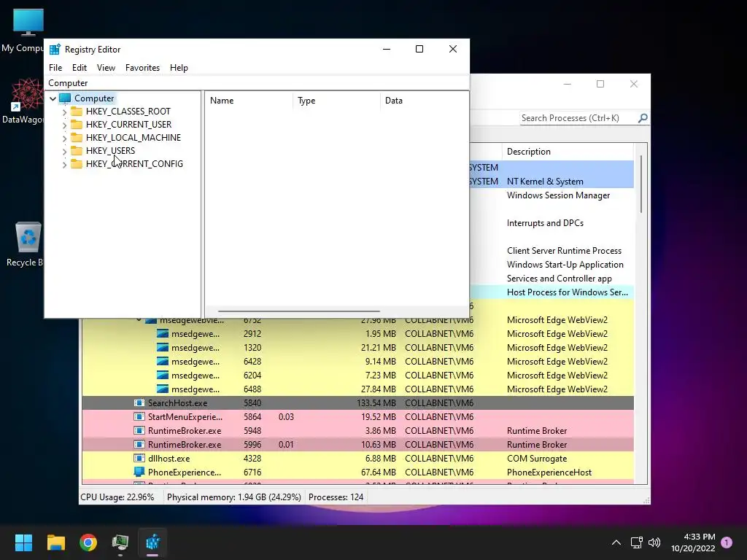Image resolution: width=747 pixels, height=560 pixels.
Task: Click the SearchHost.exe process icon
Action: click(x=139, y=402)
